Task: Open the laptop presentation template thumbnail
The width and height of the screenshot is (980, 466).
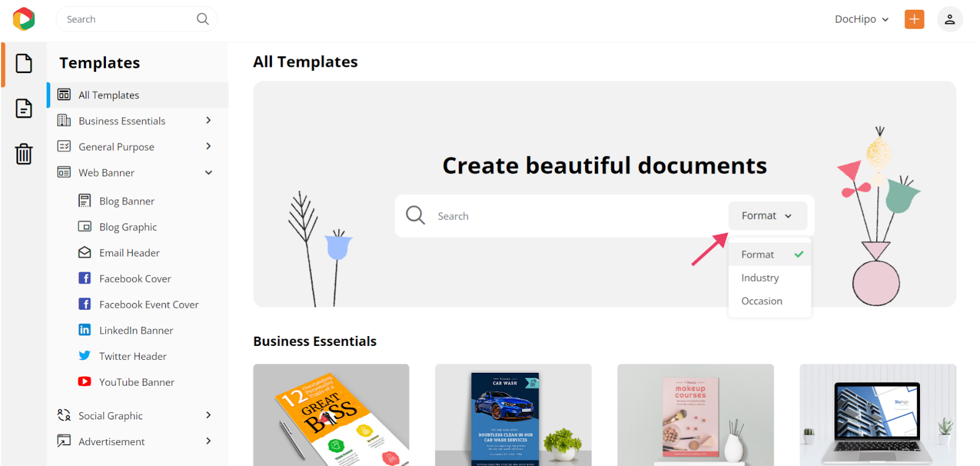Action: 878,415
